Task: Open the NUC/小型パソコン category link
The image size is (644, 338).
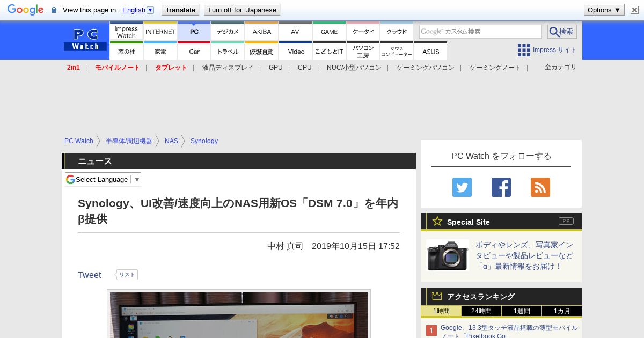Action: (354, 68)
